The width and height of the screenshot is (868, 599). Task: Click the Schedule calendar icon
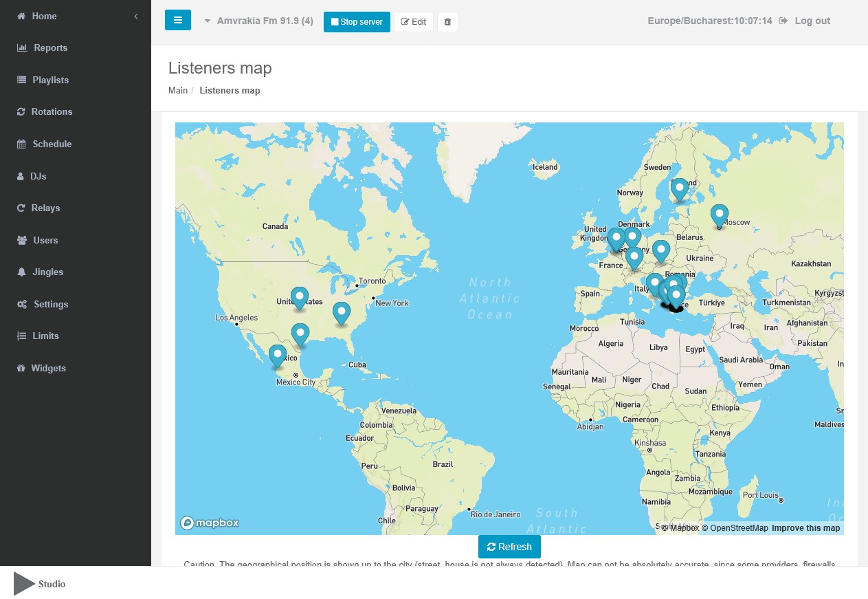[21, 144]
